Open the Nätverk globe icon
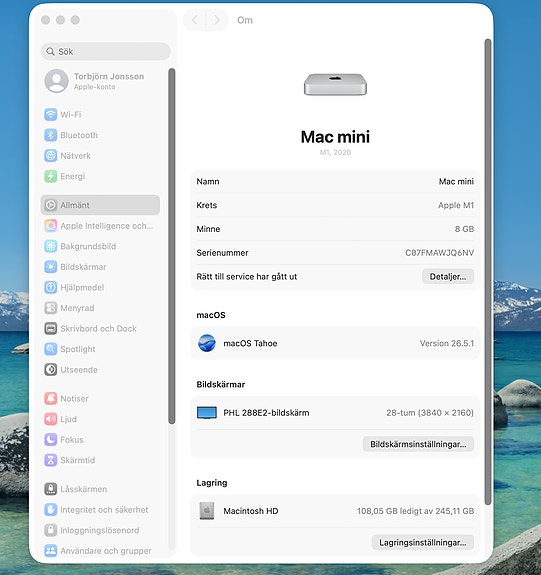This screenshot has height=575, width=541. point(51,155)
